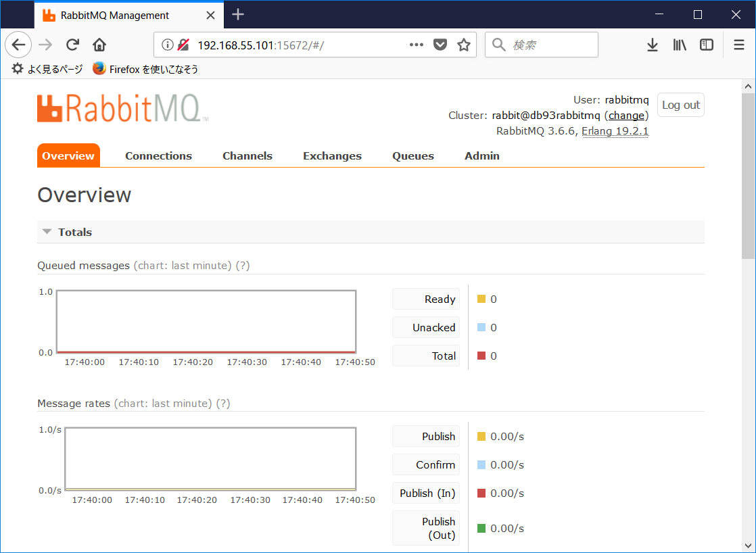Click the yellow Publish rate color swatch
Viewport: 756px width, 553px height.
point(483,436)
